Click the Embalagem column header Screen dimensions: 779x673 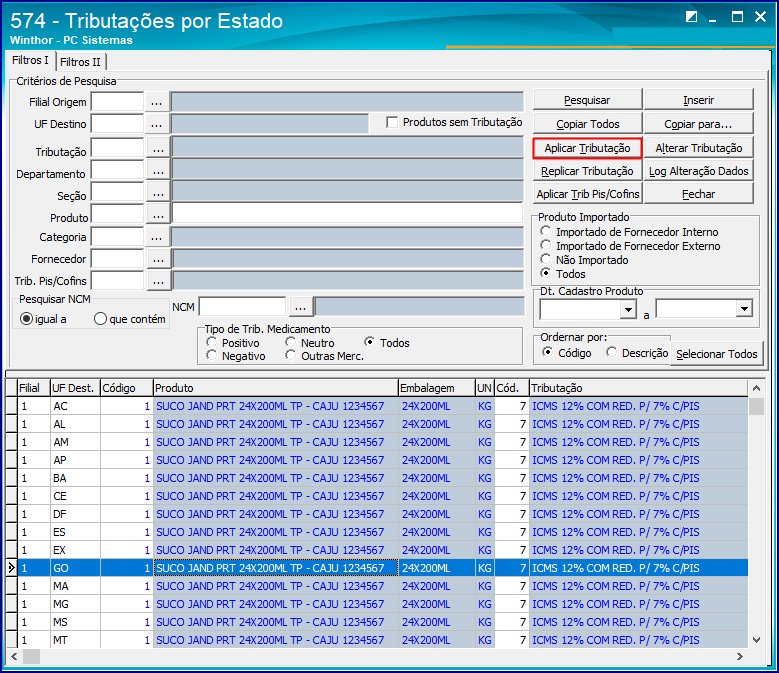(437, 388)
